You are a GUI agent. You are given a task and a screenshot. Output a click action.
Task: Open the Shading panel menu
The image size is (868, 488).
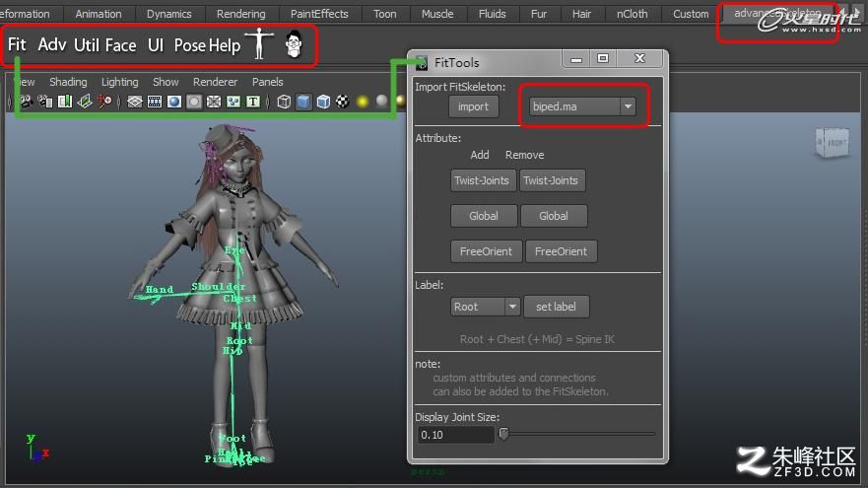coord(68,82)
